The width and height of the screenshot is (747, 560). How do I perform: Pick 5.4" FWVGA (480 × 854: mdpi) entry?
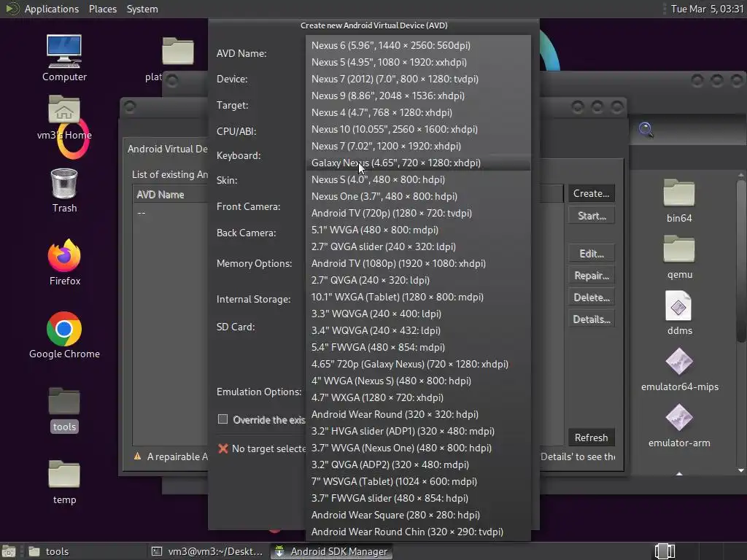click(x=418, y=347)
